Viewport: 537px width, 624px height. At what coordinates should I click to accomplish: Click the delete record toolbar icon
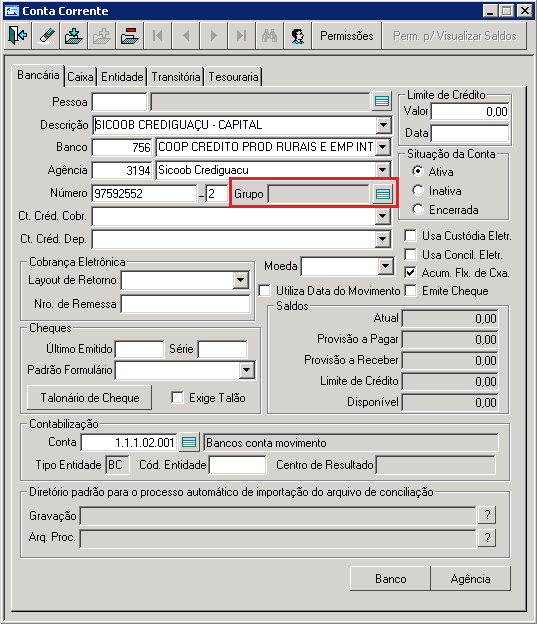point(130,36)
